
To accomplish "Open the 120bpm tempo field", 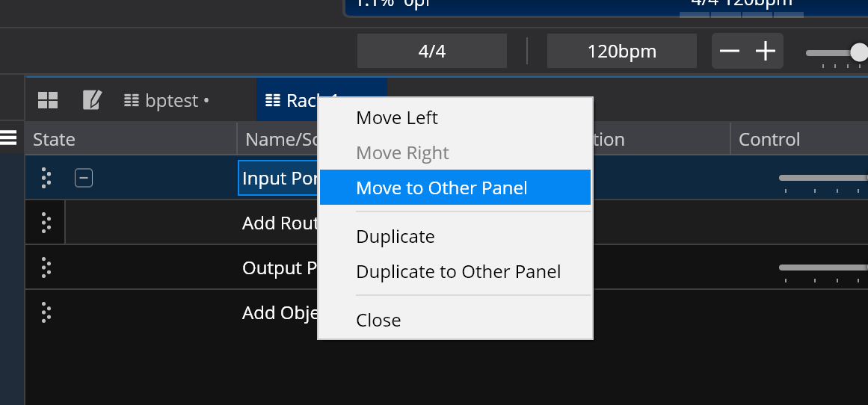I will pos(622,52).
